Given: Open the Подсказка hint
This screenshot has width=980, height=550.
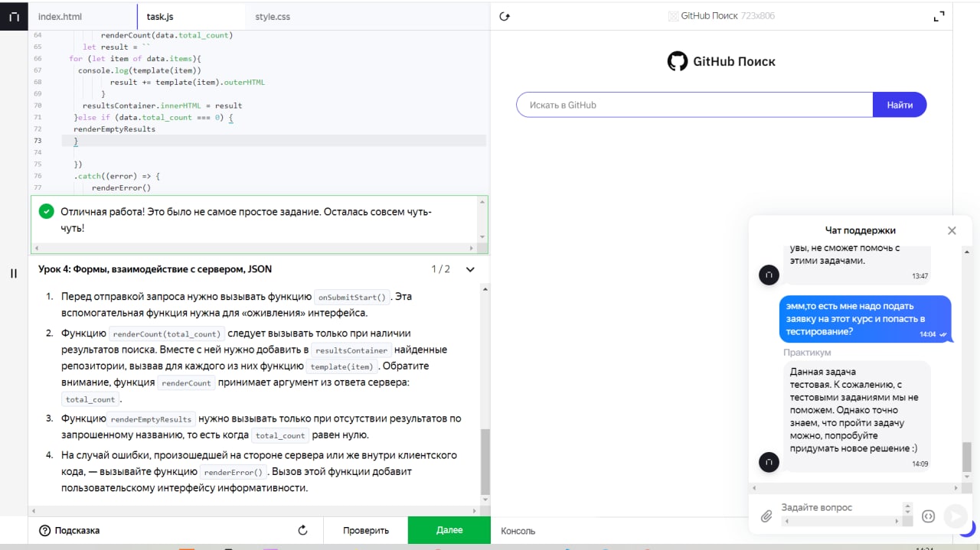Looking at the screenshot, I should [x=69, y=530].
